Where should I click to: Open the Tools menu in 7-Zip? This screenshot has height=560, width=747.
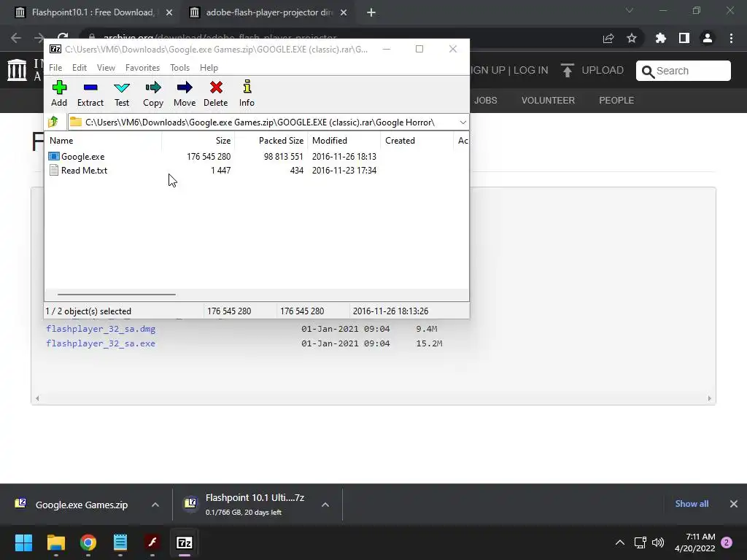[180, 68]
